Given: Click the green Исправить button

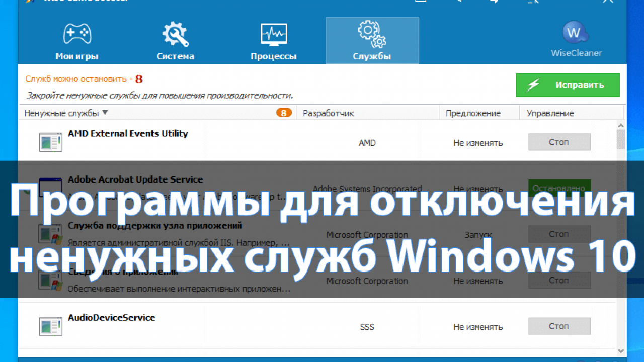Looking at the screenshot, I should point(568,85).
